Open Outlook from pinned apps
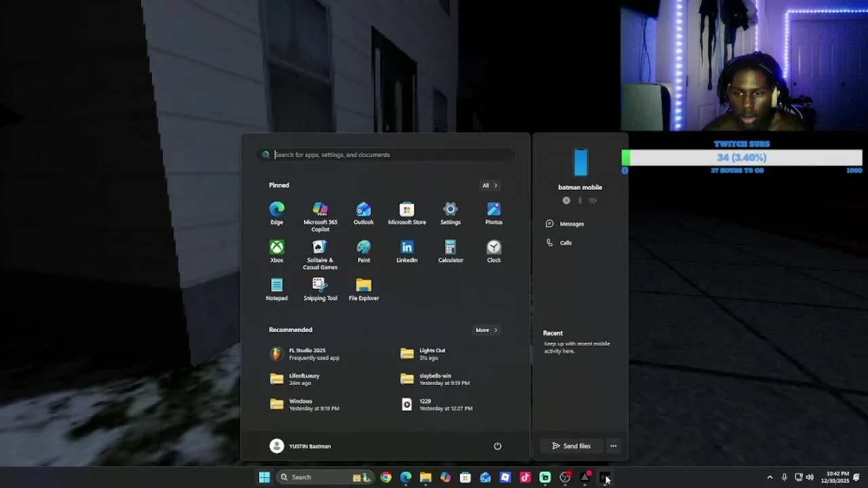The height and width of the screenshot is (488, 868). [x=363, y=213]
